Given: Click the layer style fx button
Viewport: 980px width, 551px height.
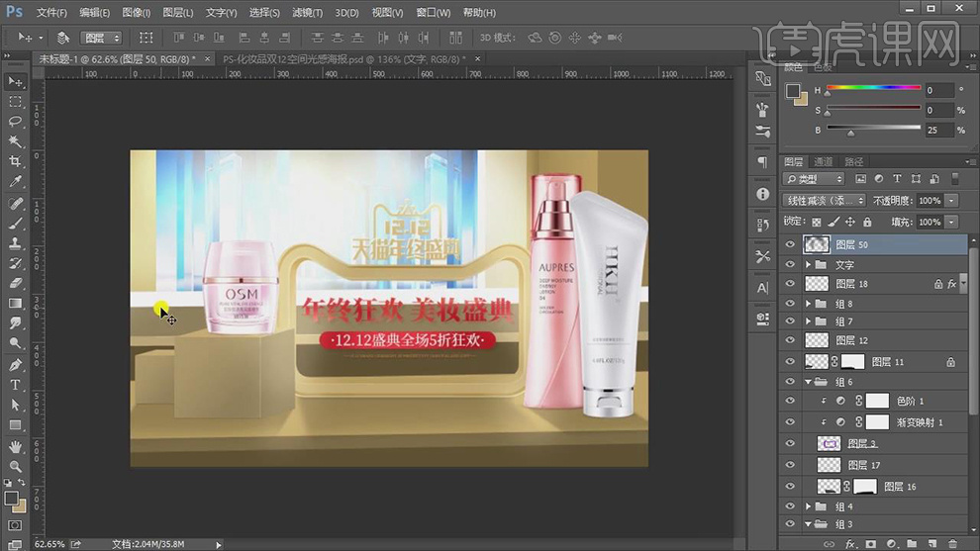Looking at the screenshot, I should click(x=849, y=543).
